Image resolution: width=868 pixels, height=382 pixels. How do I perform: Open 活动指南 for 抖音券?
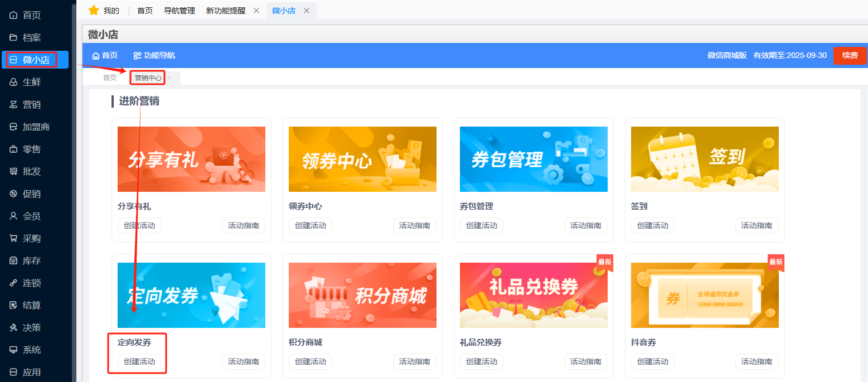pyautogui.click(x=757, y=361)
